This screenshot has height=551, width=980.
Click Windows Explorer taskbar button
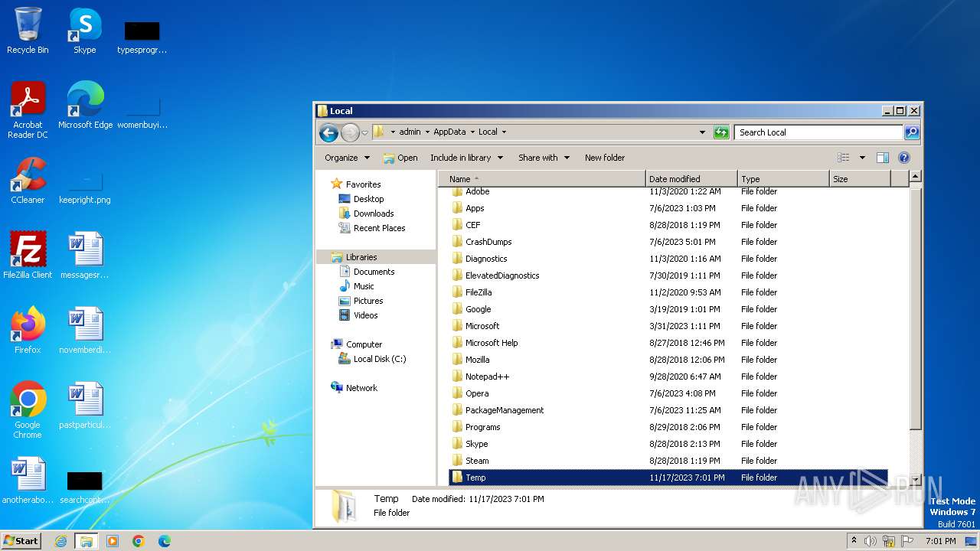(x=87, y=541)
